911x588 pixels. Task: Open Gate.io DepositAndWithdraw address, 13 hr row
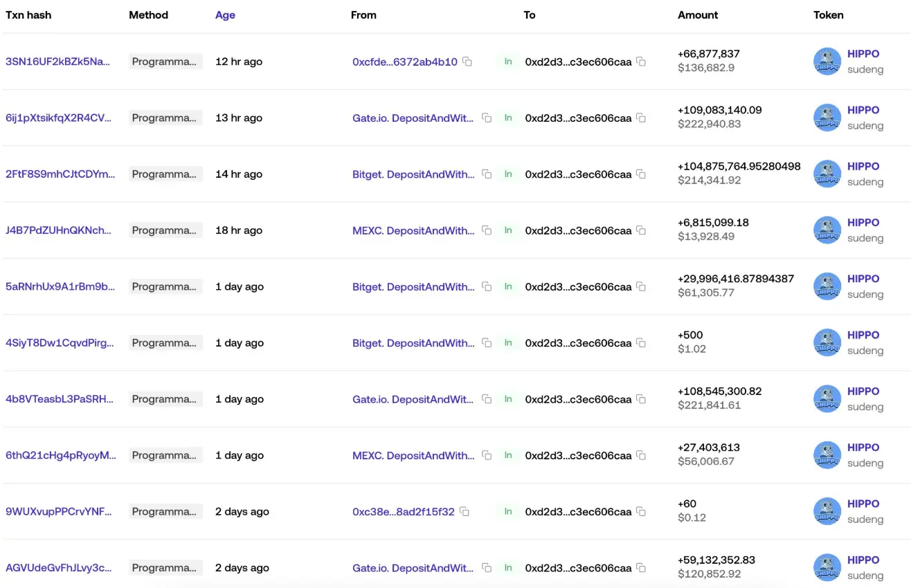pyautogui.click(x=413, y=118)
